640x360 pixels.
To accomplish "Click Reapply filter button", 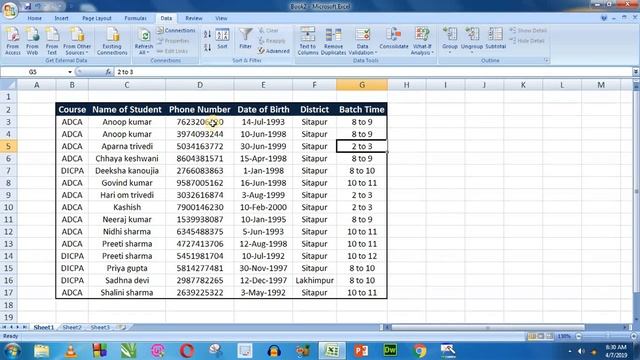I will (272, 41).
